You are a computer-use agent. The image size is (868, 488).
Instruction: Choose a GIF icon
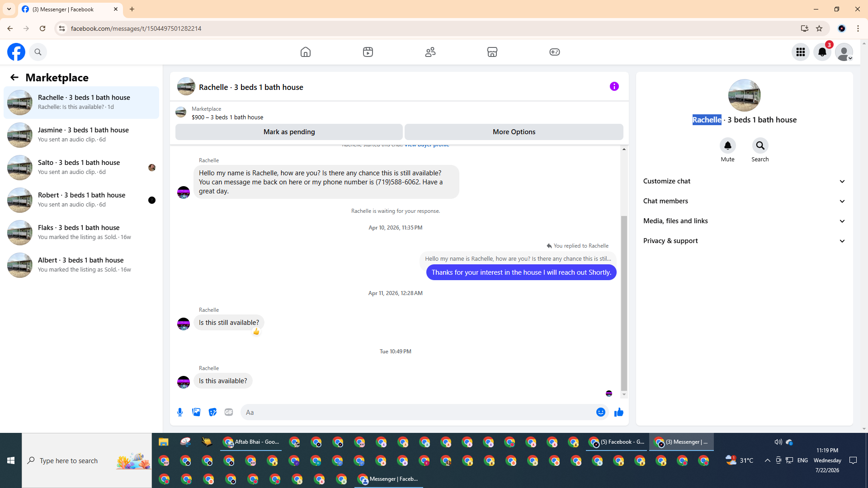pyautogui.click(x=229, y=412)
